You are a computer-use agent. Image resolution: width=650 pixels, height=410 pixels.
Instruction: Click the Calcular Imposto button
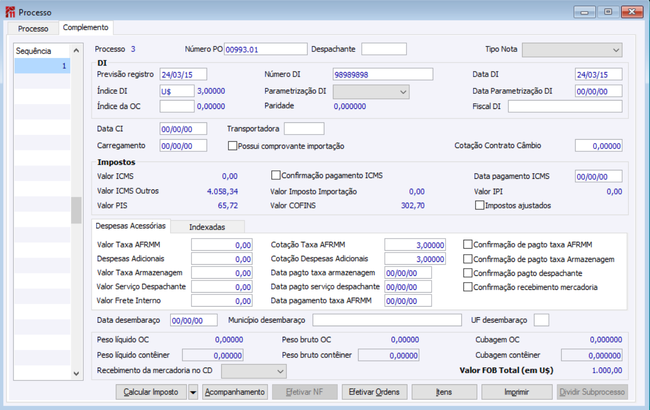(x=151, y=392)
